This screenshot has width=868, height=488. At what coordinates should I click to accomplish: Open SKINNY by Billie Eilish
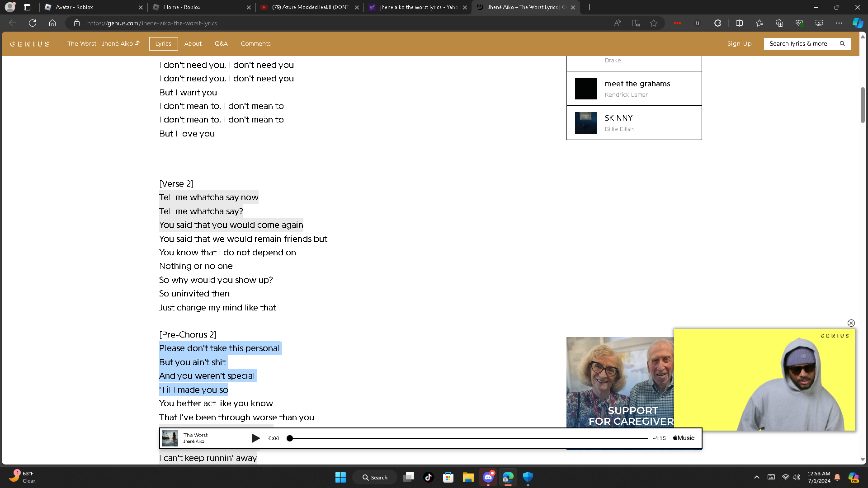pos(634,123)
